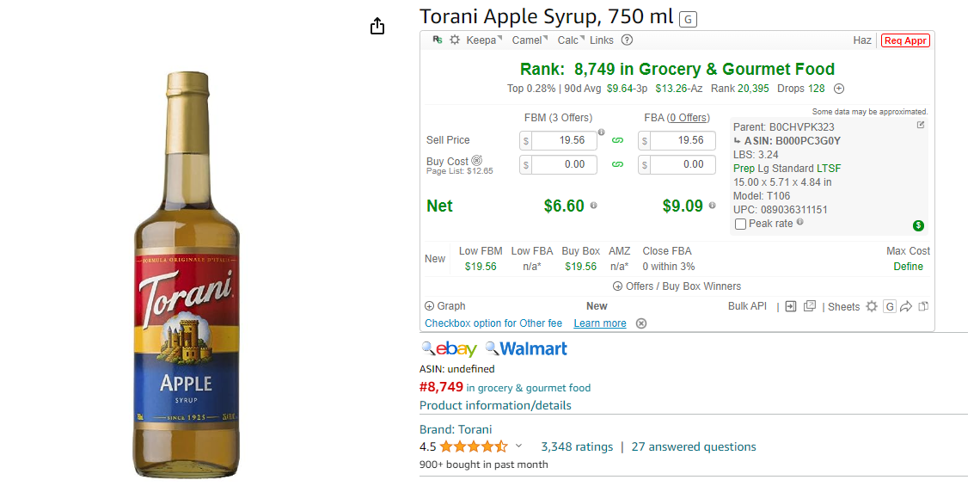Open the Keepa dropdown
The width and height of the screenshot is (980, 486).
484,40
